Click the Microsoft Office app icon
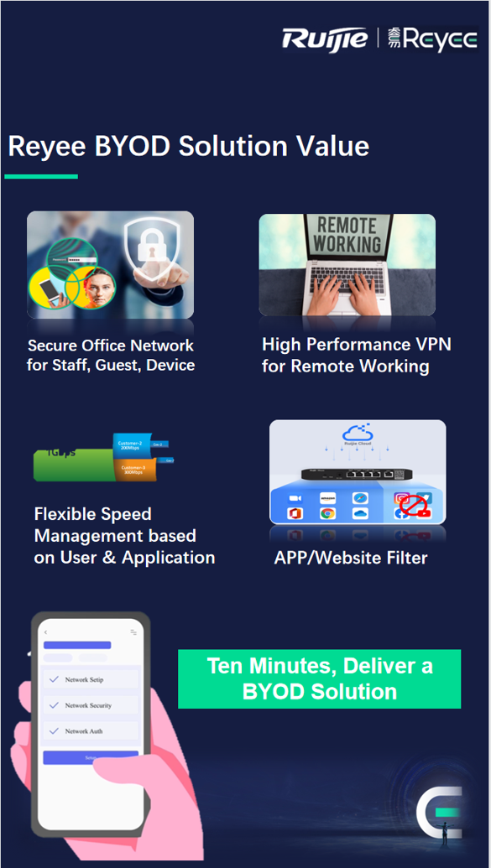The image size is (491, 868). click(x=295, y=514)
